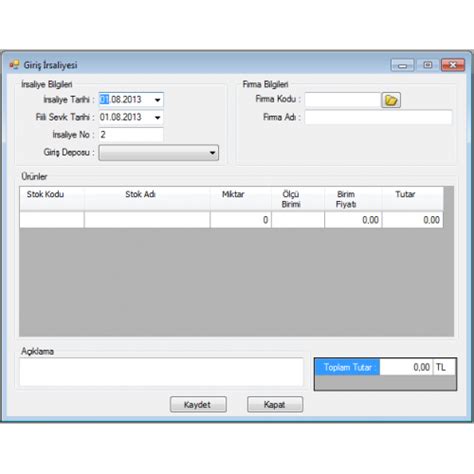Open the Fiili Sevk Tarihi date dropdown arrow
Viewport: 474px width, 474px height.
157,117
